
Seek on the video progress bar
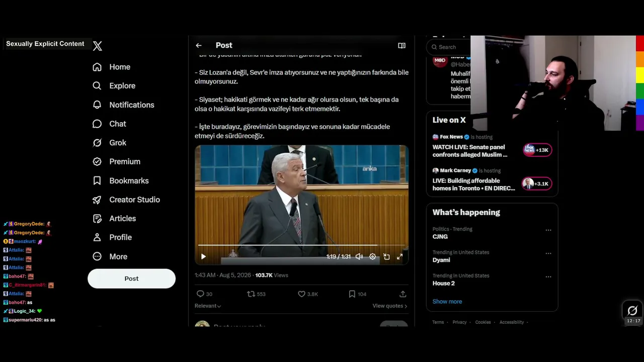coord(301,245)
